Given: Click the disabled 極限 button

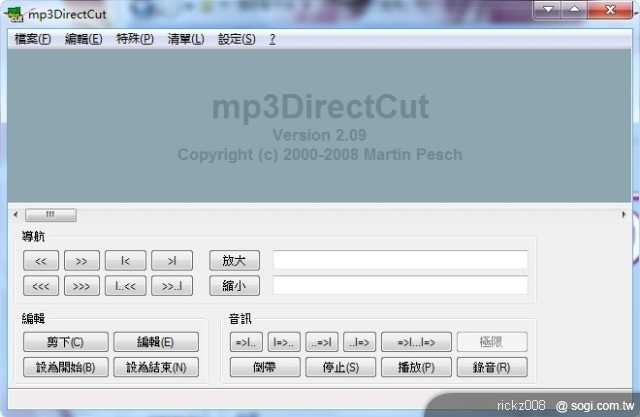Looking at the screenshot, I should click(492, 342).
